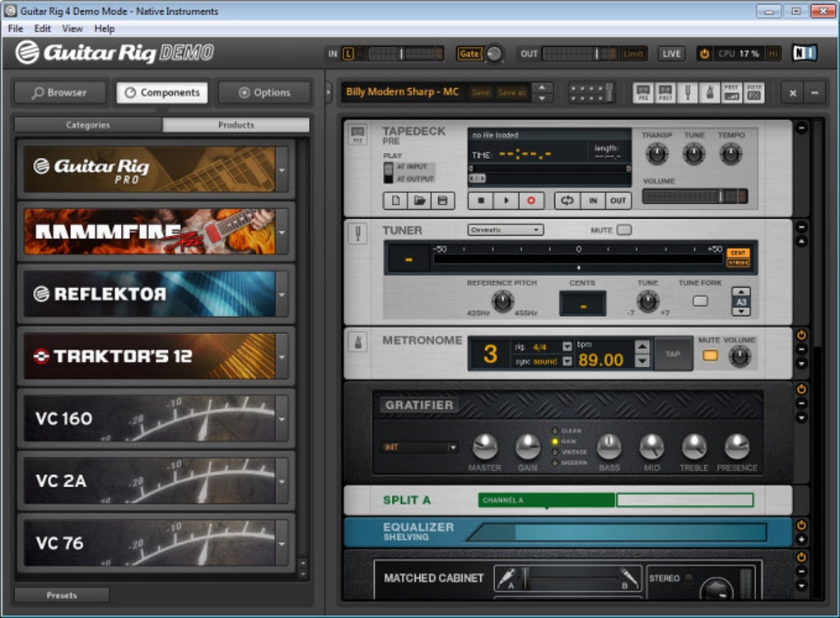Toggle HI quality mode
This screenshot has width=840, height=618.
(x=773, y=53)
